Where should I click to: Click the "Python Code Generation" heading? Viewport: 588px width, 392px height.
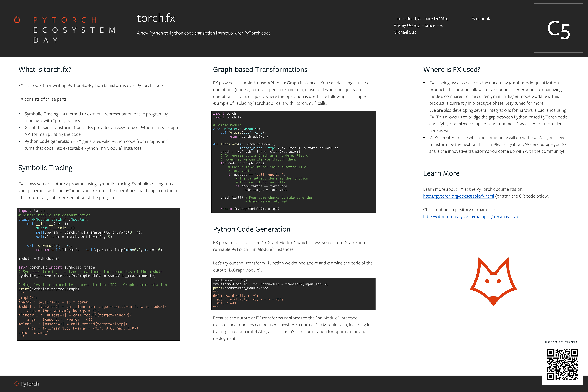pyautogui.click(x=252, y=229)
